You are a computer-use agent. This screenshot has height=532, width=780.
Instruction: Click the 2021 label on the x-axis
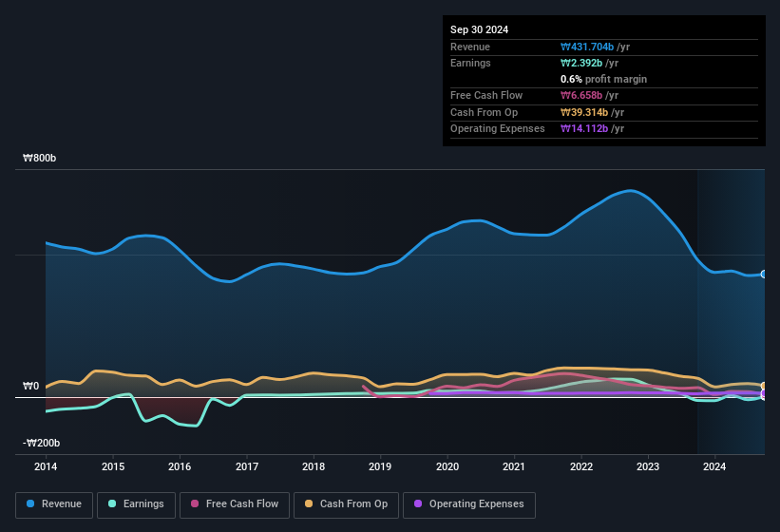[x=514, y=466]
